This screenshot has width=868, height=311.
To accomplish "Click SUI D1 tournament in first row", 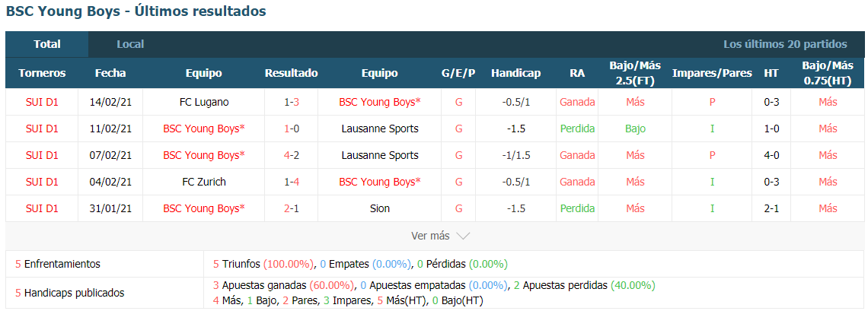I will (x=42, y=102).
